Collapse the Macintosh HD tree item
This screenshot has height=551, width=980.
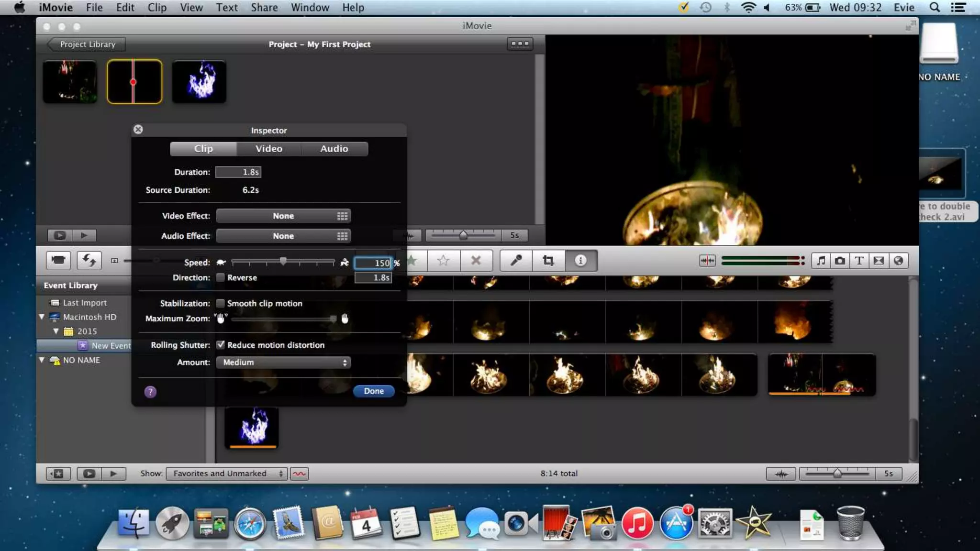(x=42, y=317)
